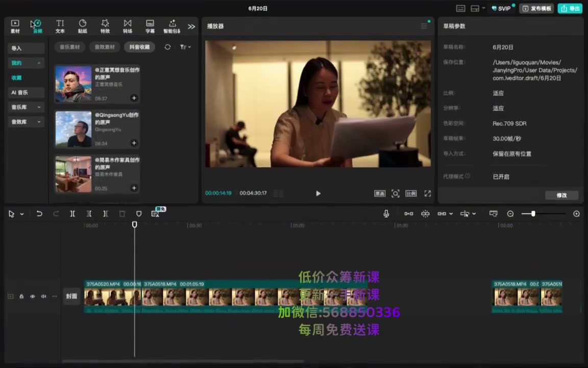Select the 音乐素材 filter chip

coord(70,47)
